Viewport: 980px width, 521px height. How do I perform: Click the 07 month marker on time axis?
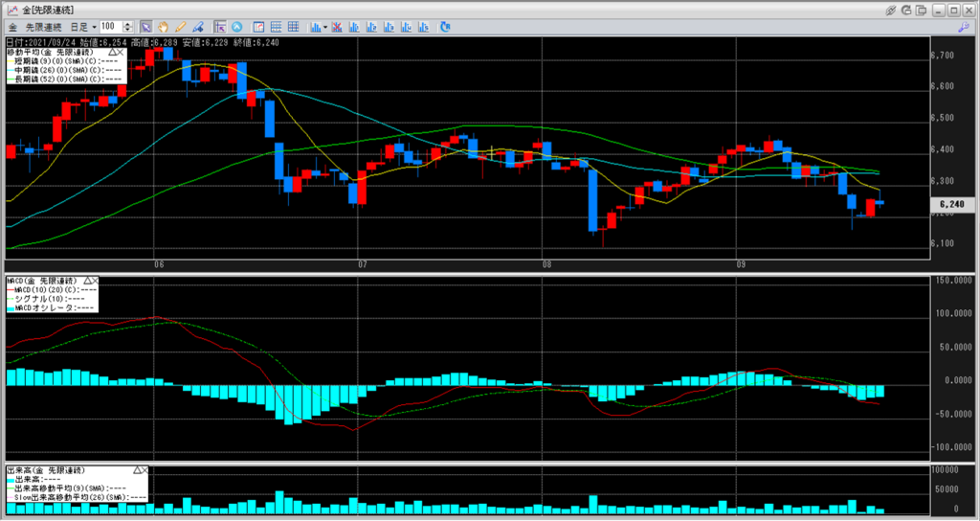click(x=363, y=264)
